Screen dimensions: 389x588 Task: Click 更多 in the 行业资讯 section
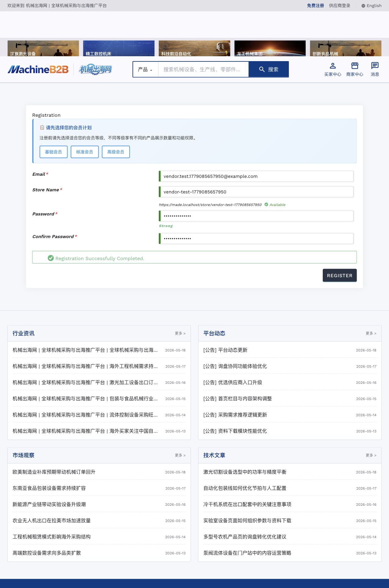point(180,333)
